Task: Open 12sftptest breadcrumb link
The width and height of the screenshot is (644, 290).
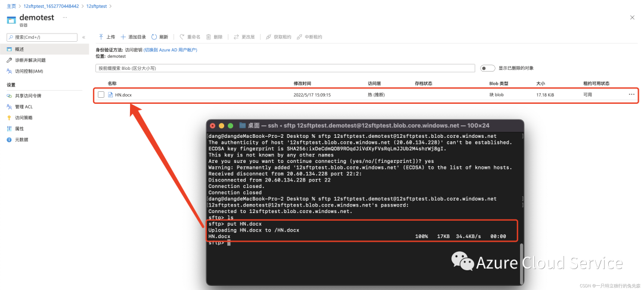Action: pos(97,7)
